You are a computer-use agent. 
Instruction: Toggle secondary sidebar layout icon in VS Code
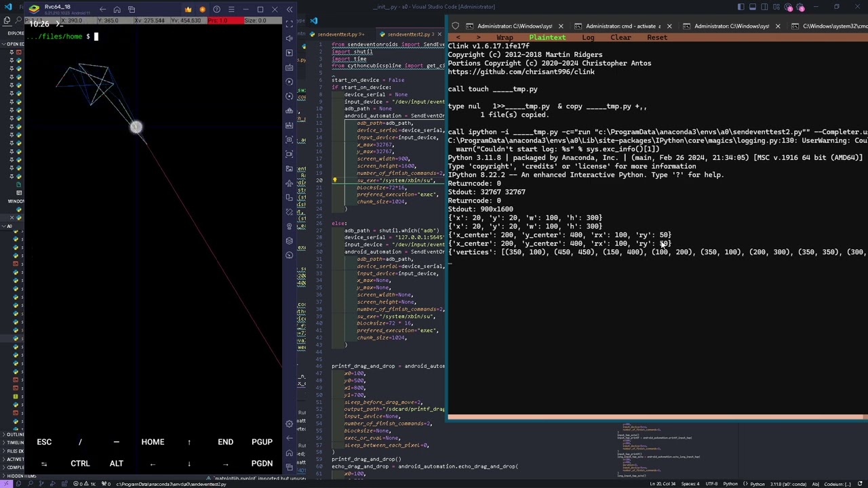[764, 7]
